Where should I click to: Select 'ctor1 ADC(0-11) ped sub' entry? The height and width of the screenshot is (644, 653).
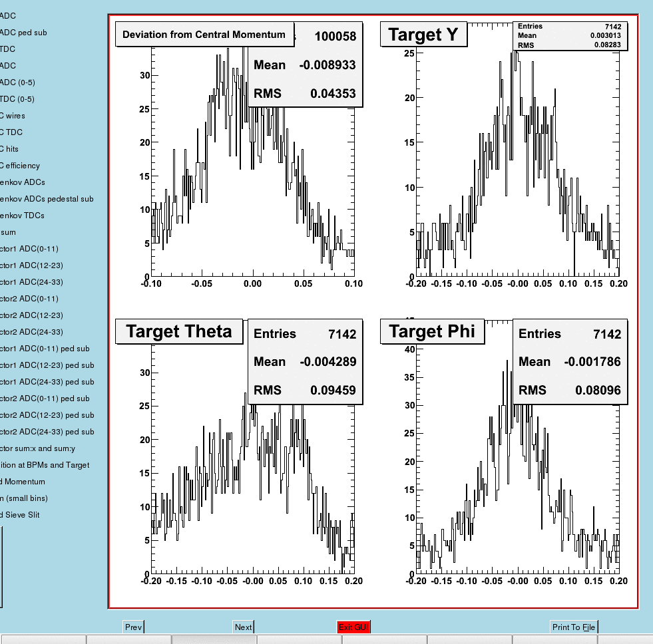45,349
